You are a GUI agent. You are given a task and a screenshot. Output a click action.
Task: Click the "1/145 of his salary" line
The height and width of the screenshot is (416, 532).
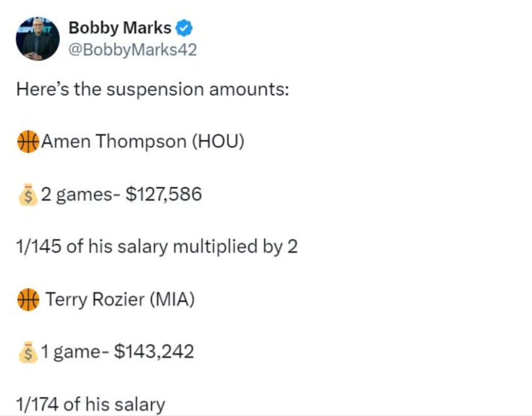pos(156,246)
